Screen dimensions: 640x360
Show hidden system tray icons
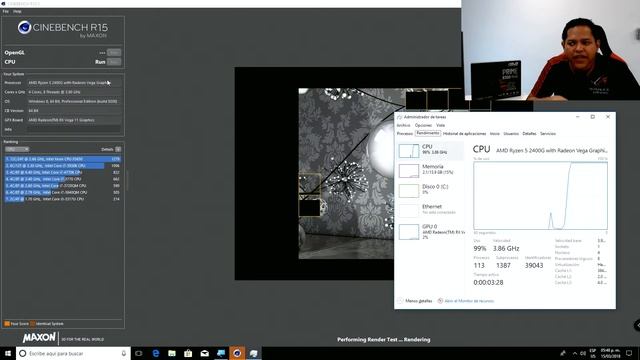(x=575, y=353)
